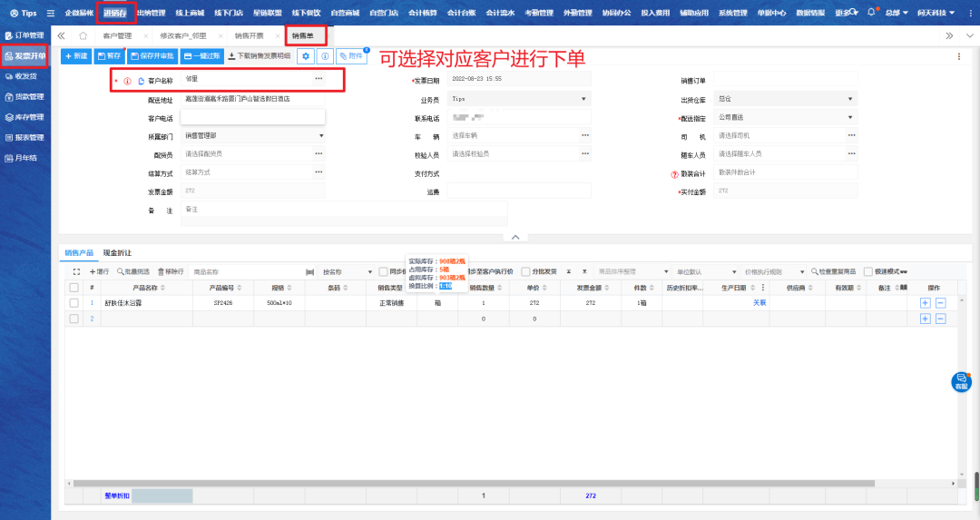Image resolution: width=980 pixels, height=520 pixels.
Task: Click the plus icon in first product row
Action: (925, 303)
